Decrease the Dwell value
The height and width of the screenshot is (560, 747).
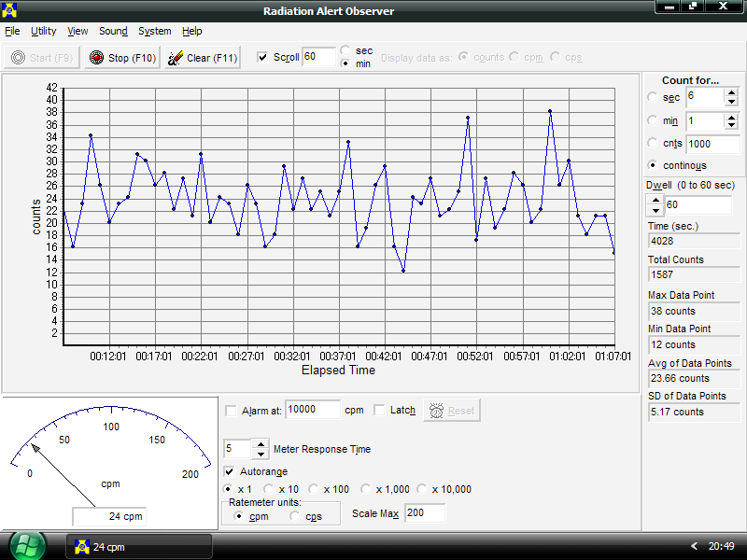point(656,210)
